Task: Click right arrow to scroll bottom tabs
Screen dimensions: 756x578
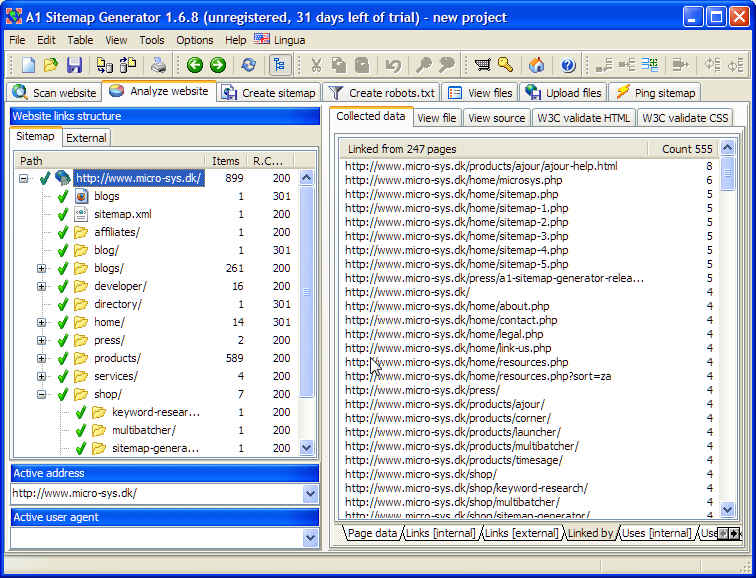Action: 734,533
